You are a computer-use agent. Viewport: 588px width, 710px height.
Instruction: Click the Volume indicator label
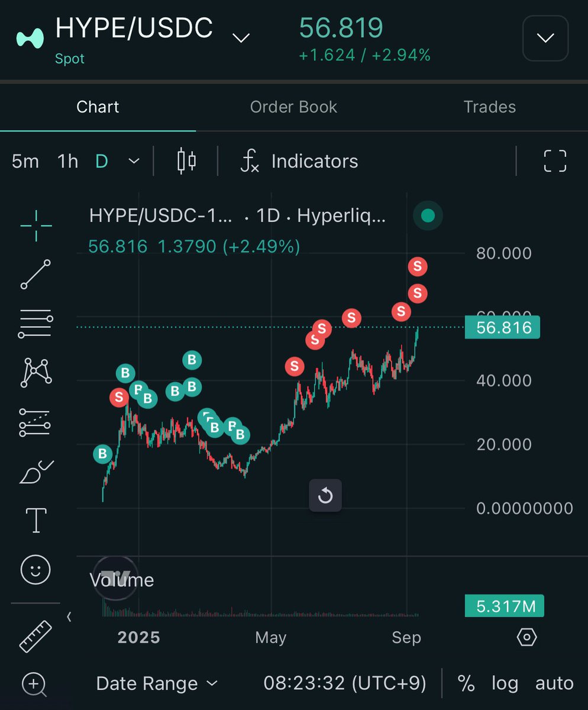coord(122,580)
